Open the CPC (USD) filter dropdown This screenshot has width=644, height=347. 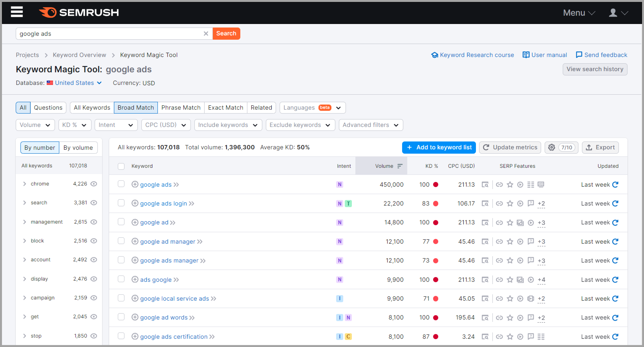[166, 125]
